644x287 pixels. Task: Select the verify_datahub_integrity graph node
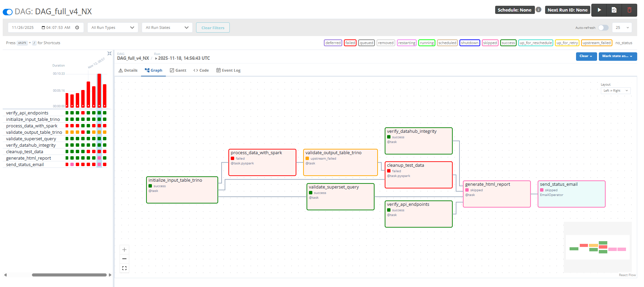click(x=419, y=141)
